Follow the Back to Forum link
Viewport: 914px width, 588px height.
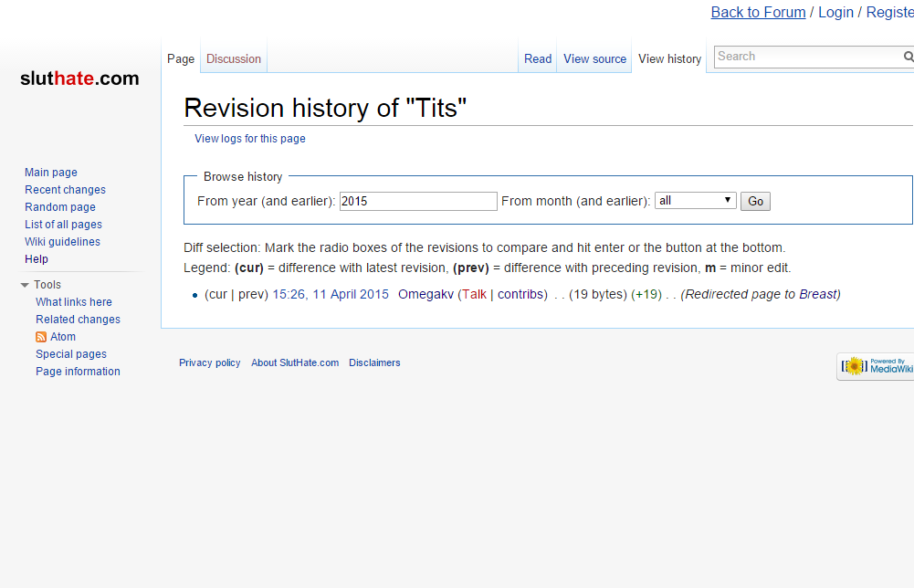pyautogui.click(x=759, y=12)
